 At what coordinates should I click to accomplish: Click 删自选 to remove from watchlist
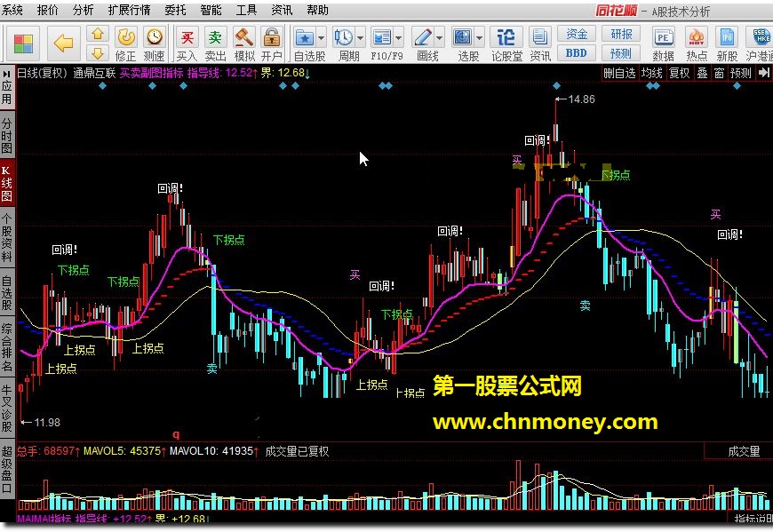coord(619,74)
